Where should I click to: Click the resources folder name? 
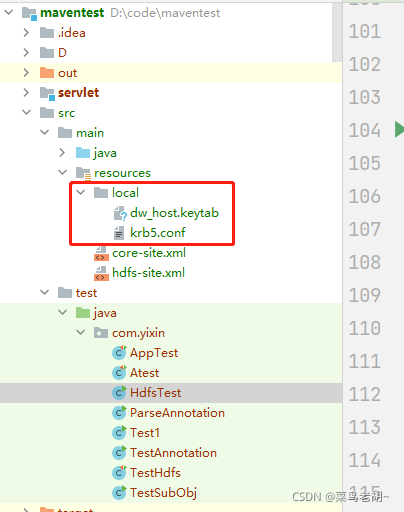(x=122, y=173)
